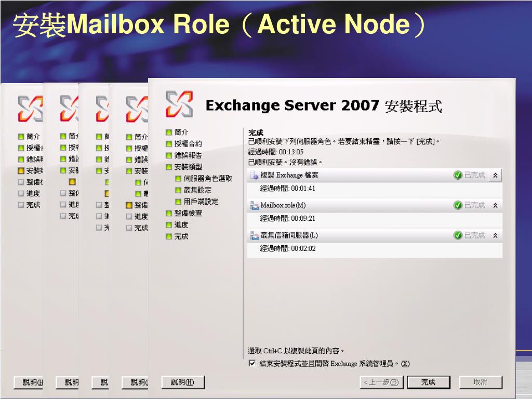Click 說明 button in leftmost background window
532x399 pixels.
pyautogui.click(x=28, y=382)
